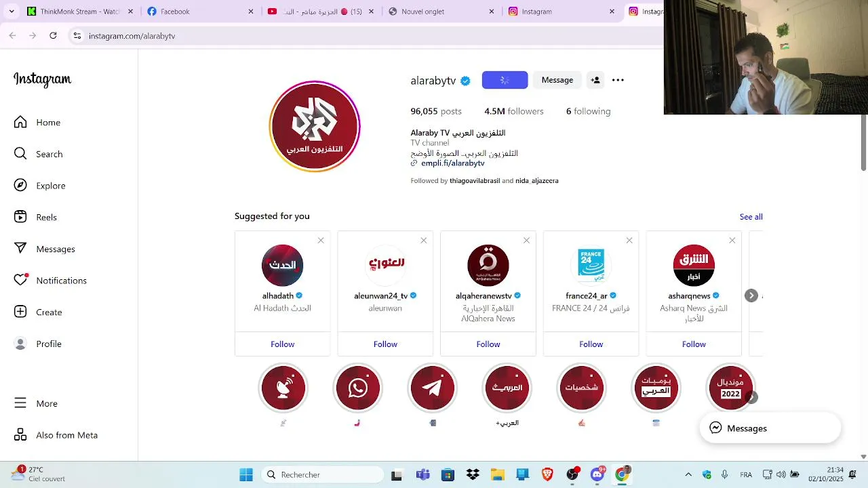Dismiss asharqnews suggestion card
Screen dimensions: 868x488
coord(732,241)
